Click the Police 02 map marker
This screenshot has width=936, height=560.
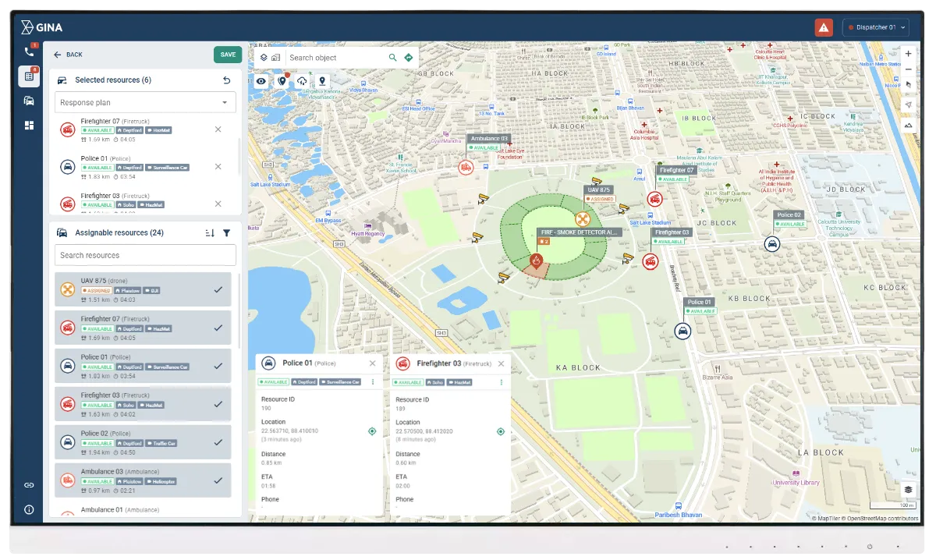[x=772, y=244]
